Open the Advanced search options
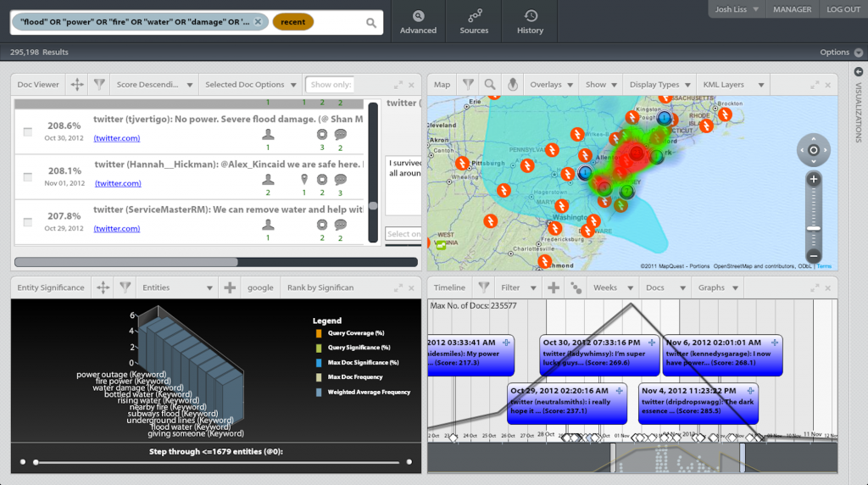 point(418,21)
